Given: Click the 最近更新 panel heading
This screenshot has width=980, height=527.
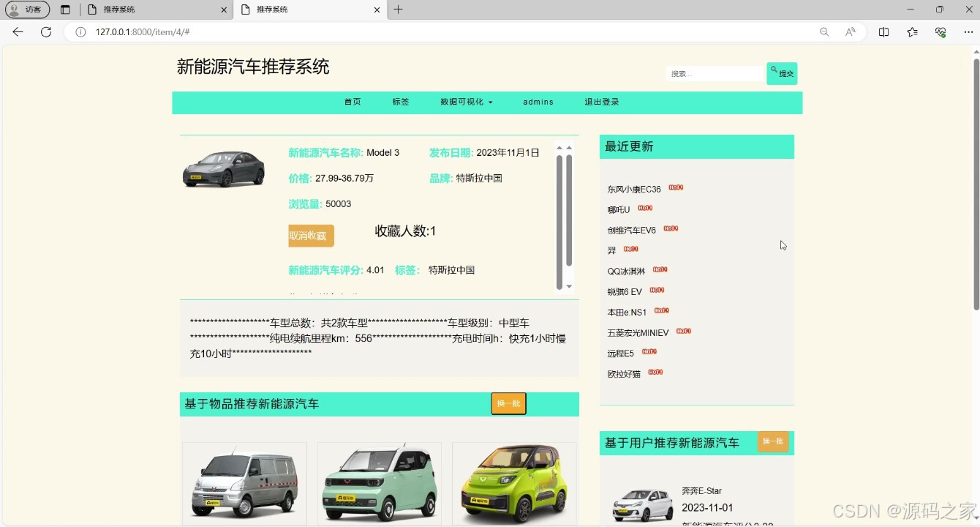Looking at the screenshot, I should click(x=629, y=146).
